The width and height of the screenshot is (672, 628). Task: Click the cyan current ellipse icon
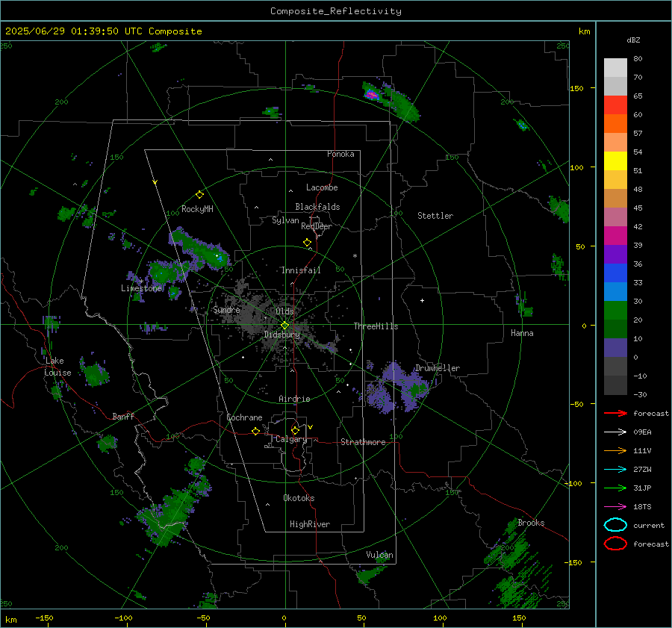tap(615, 525)
